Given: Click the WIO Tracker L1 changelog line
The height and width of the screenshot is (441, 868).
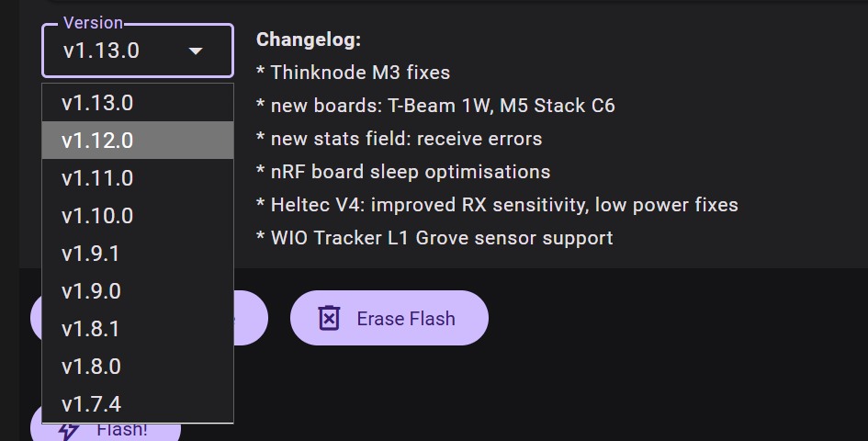Looking at the screenshot, I should [434, 238].
